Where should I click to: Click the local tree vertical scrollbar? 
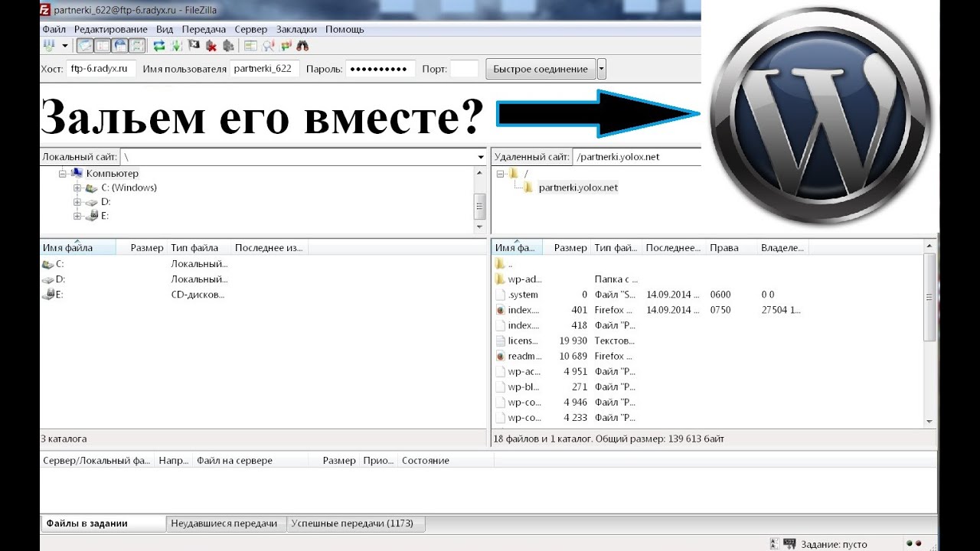click(x=480, y=200)
